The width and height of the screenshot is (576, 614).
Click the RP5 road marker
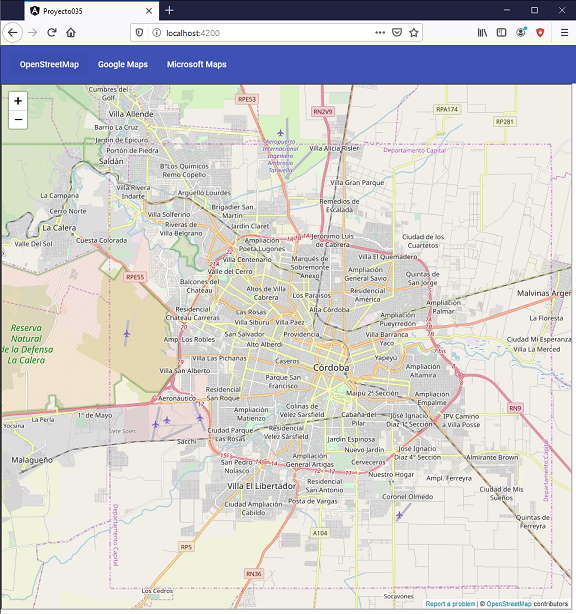click(x=186, y=547)
